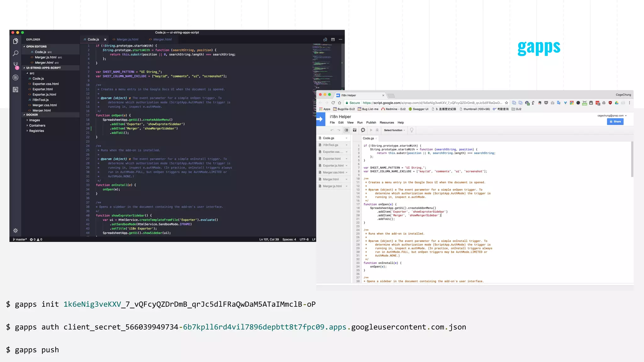Image resolution: width=644 pixels, height=362 pixels.
Task: Expand the Containers node under Docker
Action: pyautogui.click(x=36, y=126)
